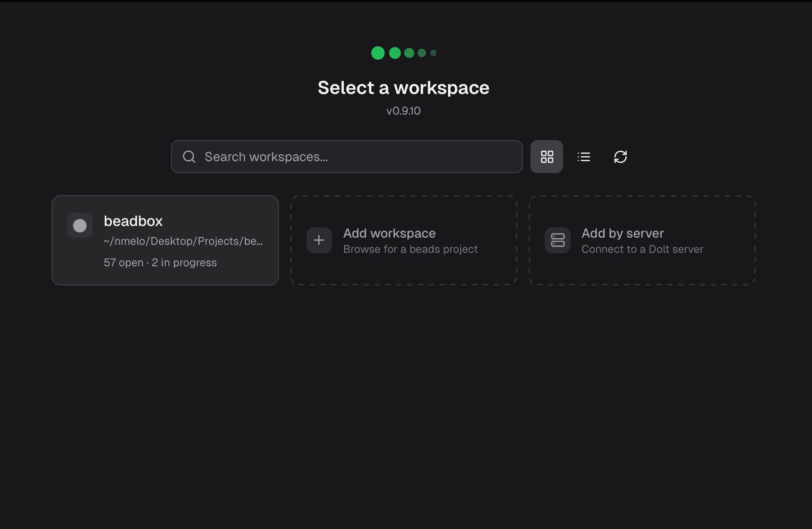Image resolution: width=812 pixels, height=529 pixels.
Task: Click the green dots logo above the title
Action: [x=403, y=52]
